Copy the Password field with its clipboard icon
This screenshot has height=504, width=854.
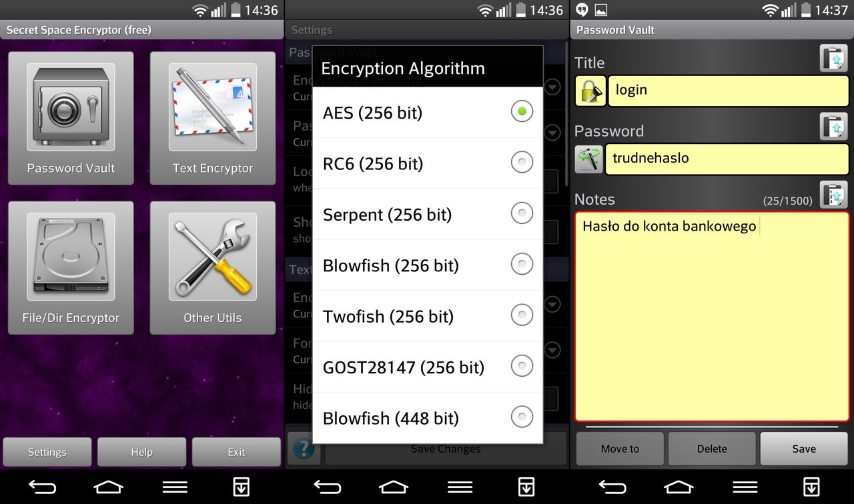click(x=834, y=126)
